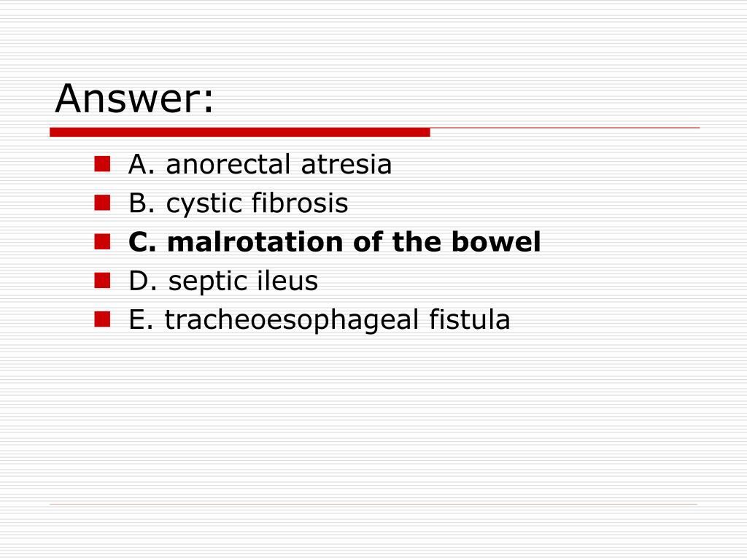Click the letter "D." option label
The width and height of the screenshot is (747, 560).
pyautogui.click(x=142, y=281)
